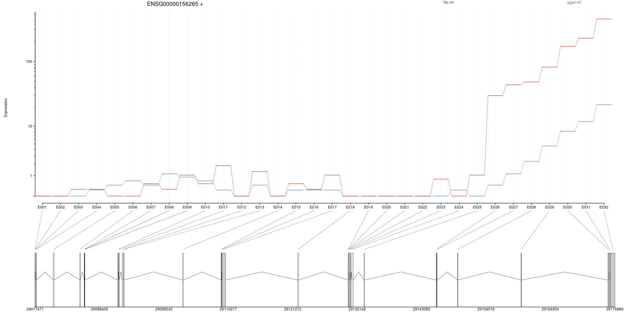Select the E008 exon label
Viewport: 644px width, 322px height.
point(169,207)
